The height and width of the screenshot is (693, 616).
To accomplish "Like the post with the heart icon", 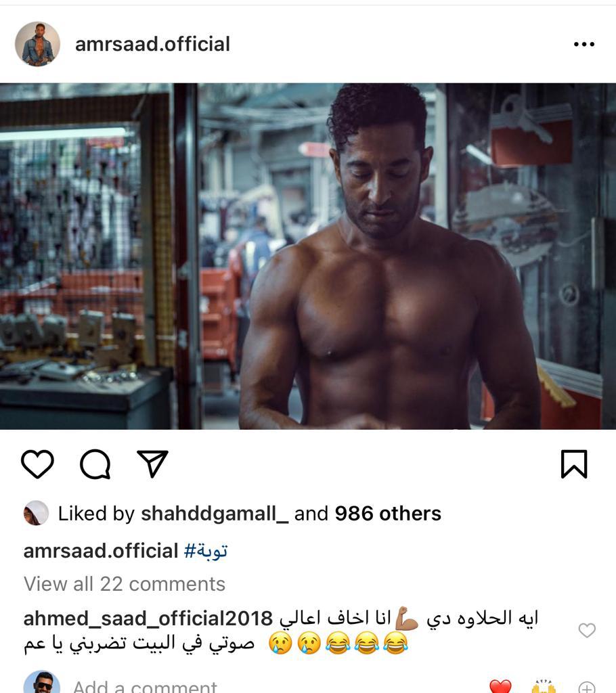I will tap(38, 464).
